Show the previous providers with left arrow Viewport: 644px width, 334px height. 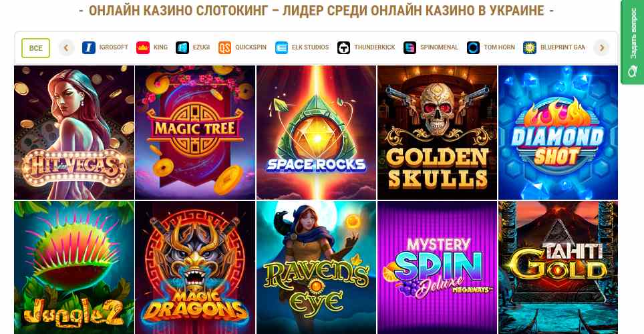(x=66, y=47)
